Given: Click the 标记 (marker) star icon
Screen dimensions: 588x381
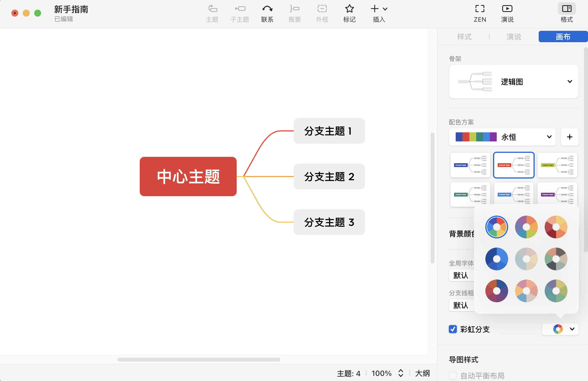Looking at the screenshot, I should coord(349,13).
